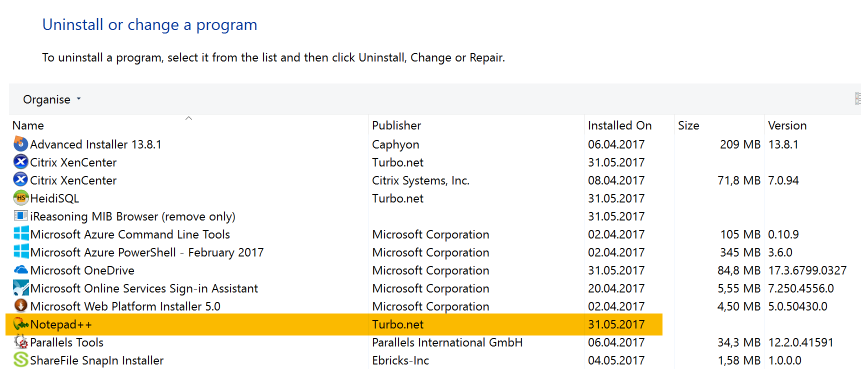Sort the list by the Publisher column
The height and width of the screenshot is (369, 861).
[396, 125]
